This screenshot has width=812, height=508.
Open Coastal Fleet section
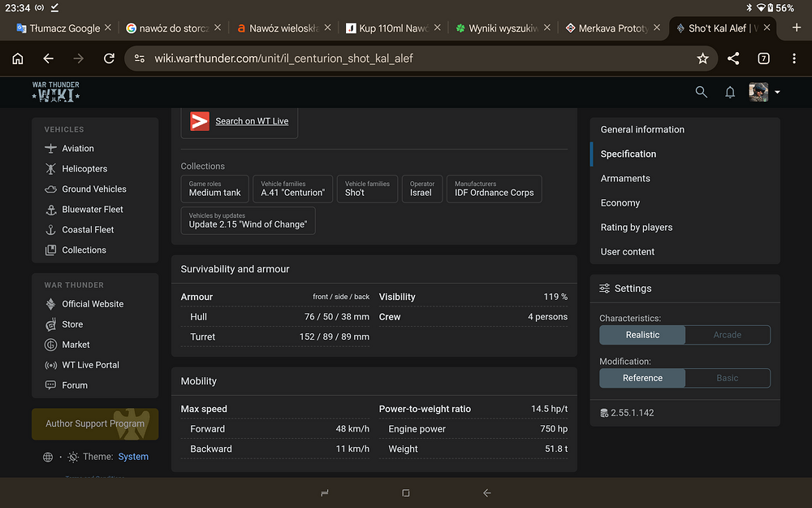tap(80, 229)
